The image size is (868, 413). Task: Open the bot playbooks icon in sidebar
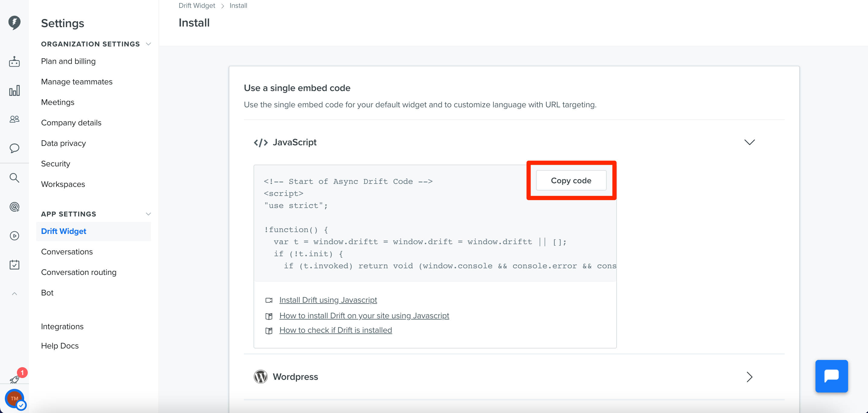[x=14, y=61]
